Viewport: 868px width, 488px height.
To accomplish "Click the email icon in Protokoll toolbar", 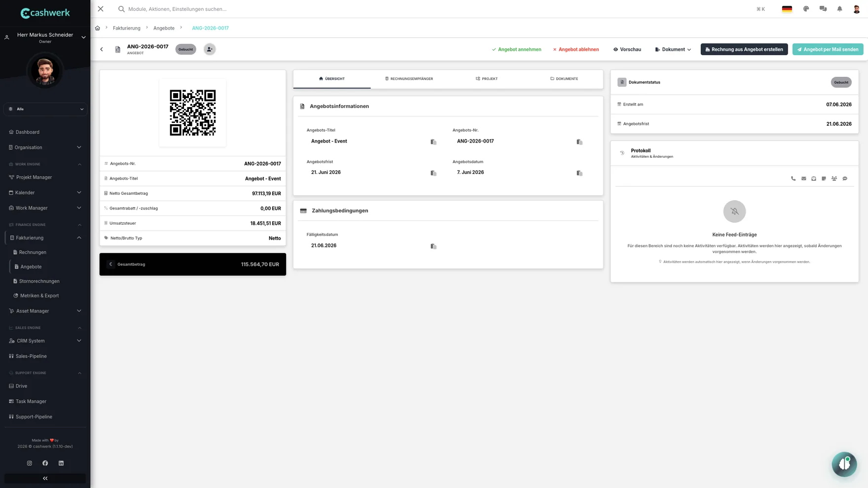I will coord(803,178).
